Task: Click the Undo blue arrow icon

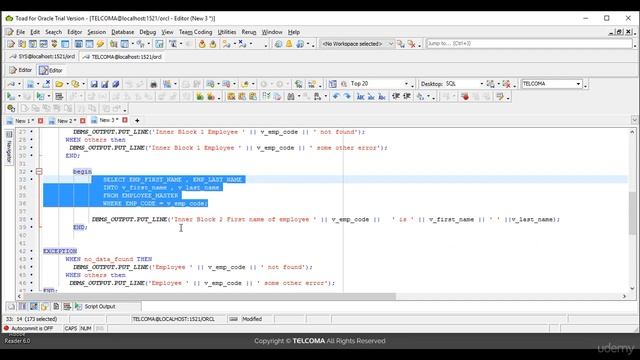Action: click(x=336, y=96)
